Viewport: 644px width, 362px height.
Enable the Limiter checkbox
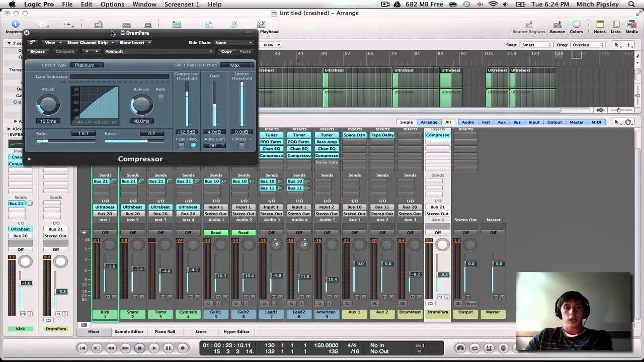click(x=242, y=145)
